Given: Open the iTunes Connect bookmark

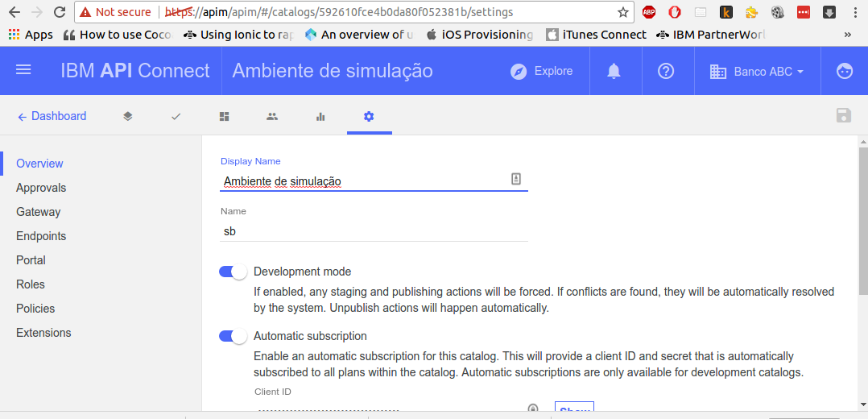Looking at the screenshot, I should click(x=596, y=35).
